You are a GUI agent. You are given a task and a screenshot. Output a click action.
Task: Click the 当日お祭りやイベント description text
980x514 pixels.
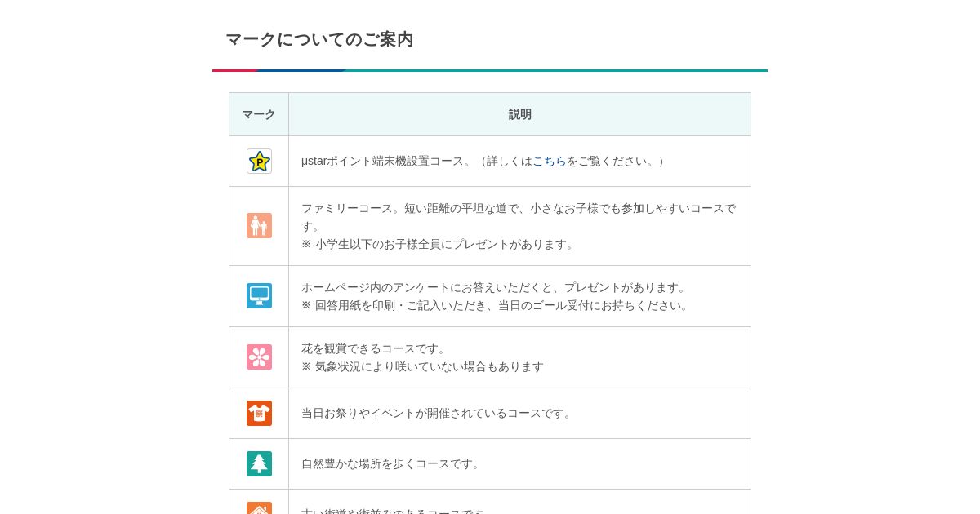click(438, 413)
